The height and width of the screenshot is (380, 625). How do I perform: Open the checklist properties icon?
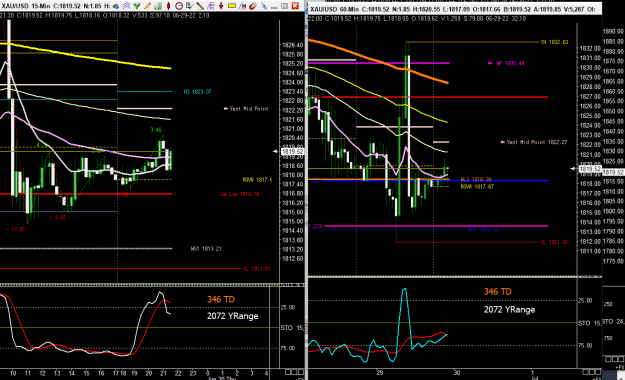pyautogui.click(x=189, y=6)
